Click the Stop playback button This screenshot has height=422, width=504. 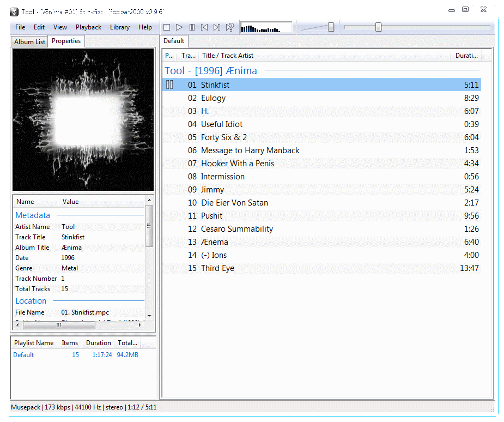[167, 27]
